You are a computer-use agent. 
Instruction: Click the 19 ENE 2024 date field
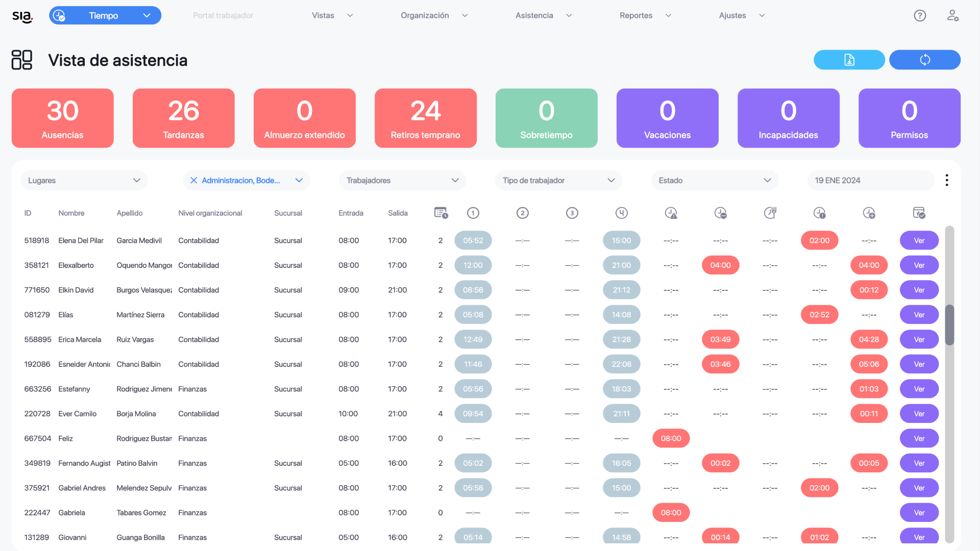pos(870,180)
